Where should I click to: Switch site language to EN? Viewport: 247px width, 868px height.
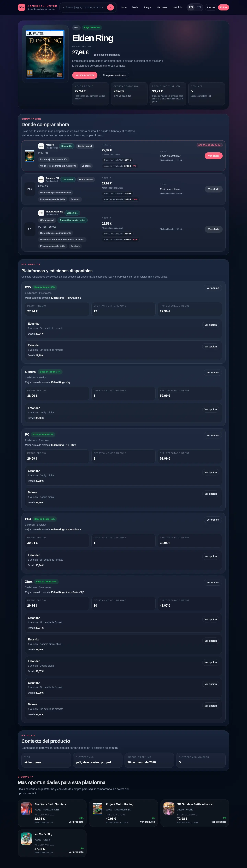(x=198, y=7)
